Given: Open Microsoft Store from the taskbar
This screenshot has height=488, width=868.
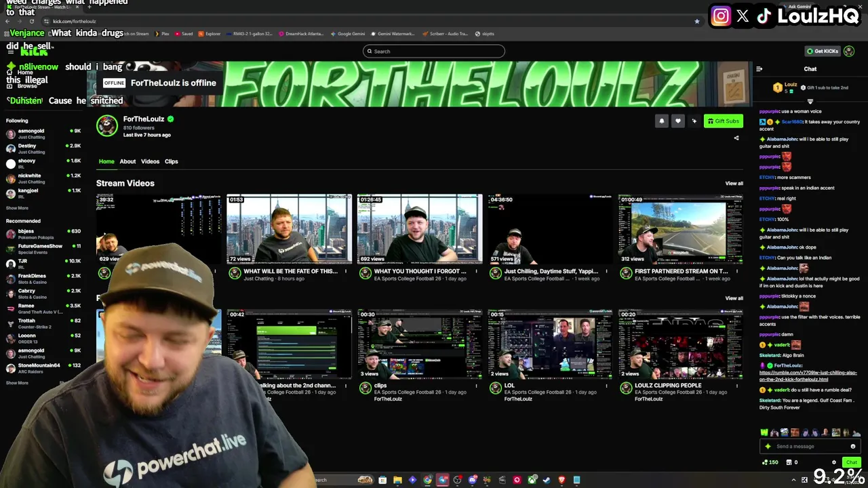Looking at the screenshot, I should pyautogui.click(x=382, y=480).
